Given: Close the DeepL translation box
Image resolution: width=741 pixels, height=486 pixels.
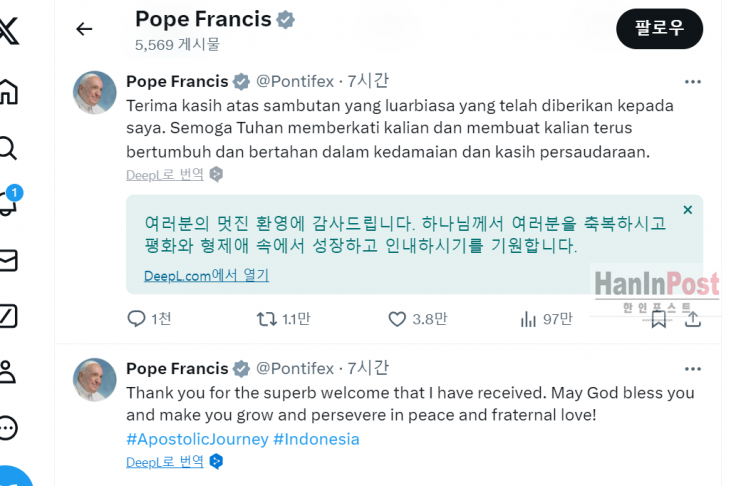Looking at the screenshot, I should pyautogui.click(x=687, y=210).
